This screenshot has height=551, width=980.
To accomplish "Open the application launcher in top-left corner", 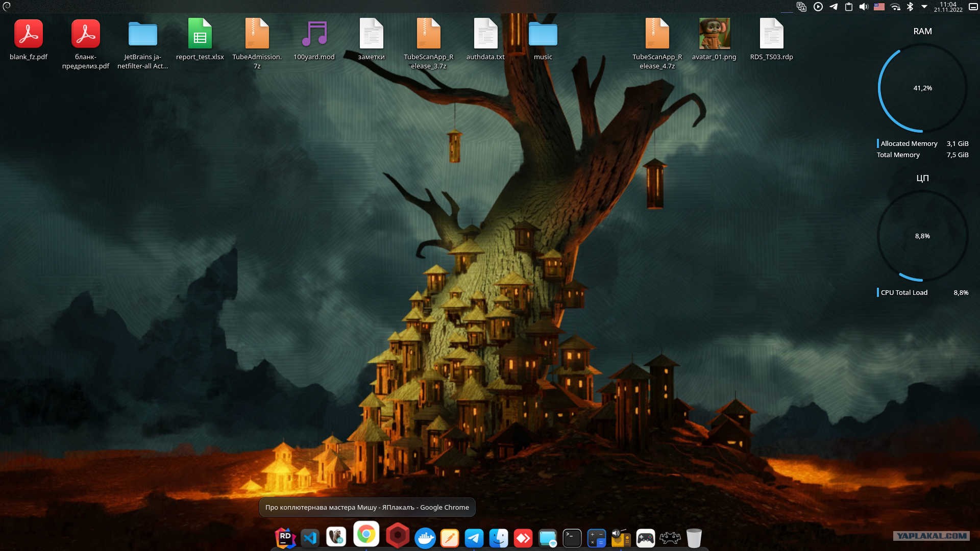I will tap(7, 6).
